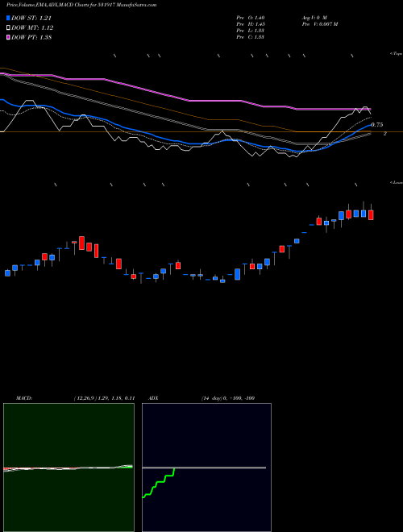
Task: Click inside the green MACD chart panel
Action: tap(69, 468)
